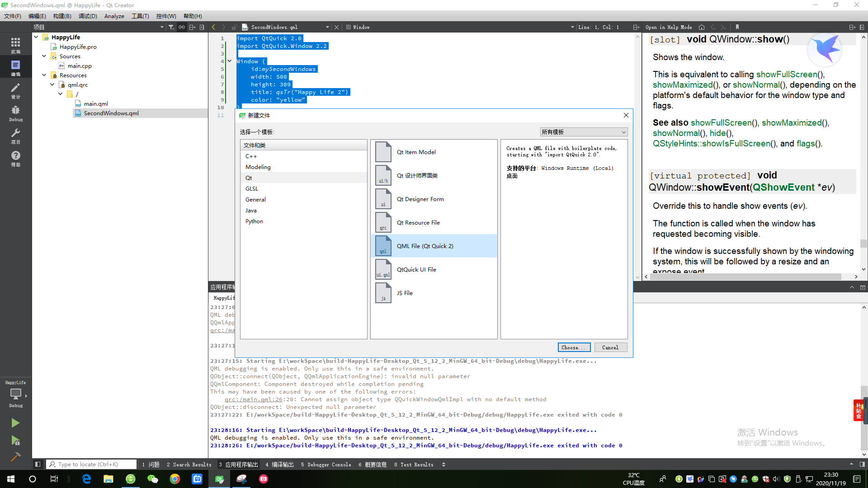Screen dimensions: 868x488
Task: Toggle the left sidebar visibility button
Action: point(38,464)
